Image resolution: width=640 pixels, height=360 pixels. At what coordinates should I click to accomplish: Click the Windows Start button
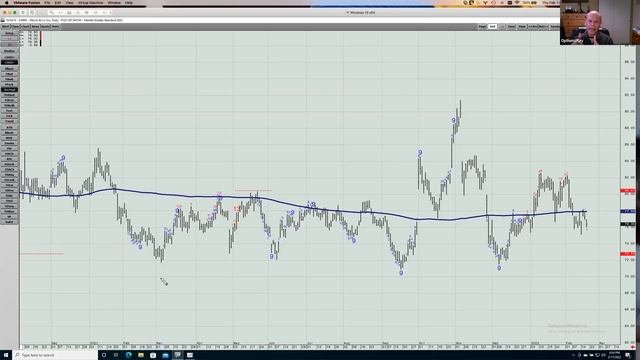[x=6, y=355]
